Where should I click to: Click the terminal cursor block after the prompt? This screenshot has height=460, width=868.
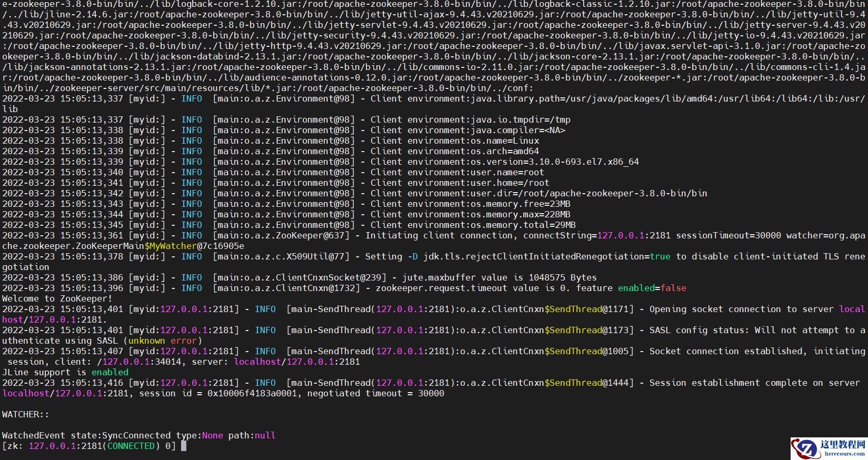click(183, 446)
